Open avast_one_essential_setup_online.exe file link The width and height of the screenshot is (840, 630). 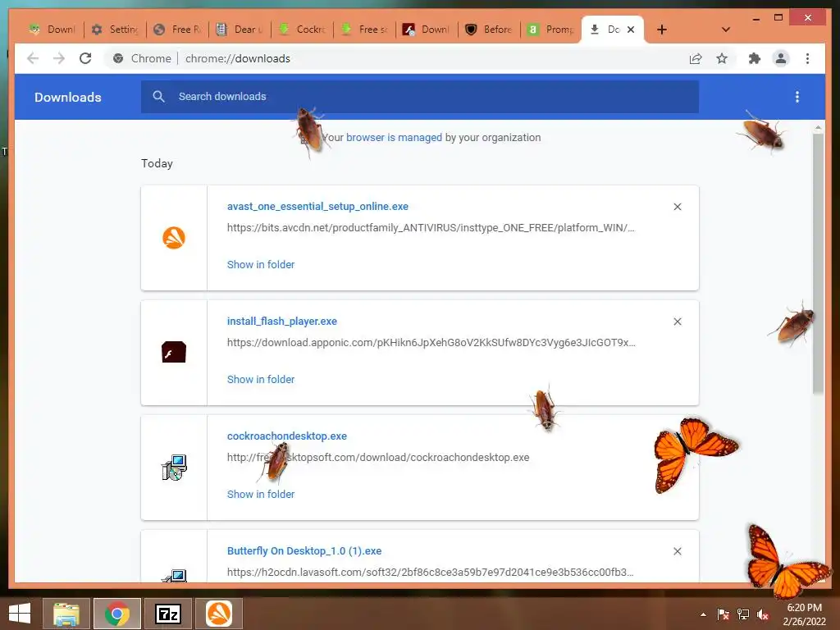[317, 206]
